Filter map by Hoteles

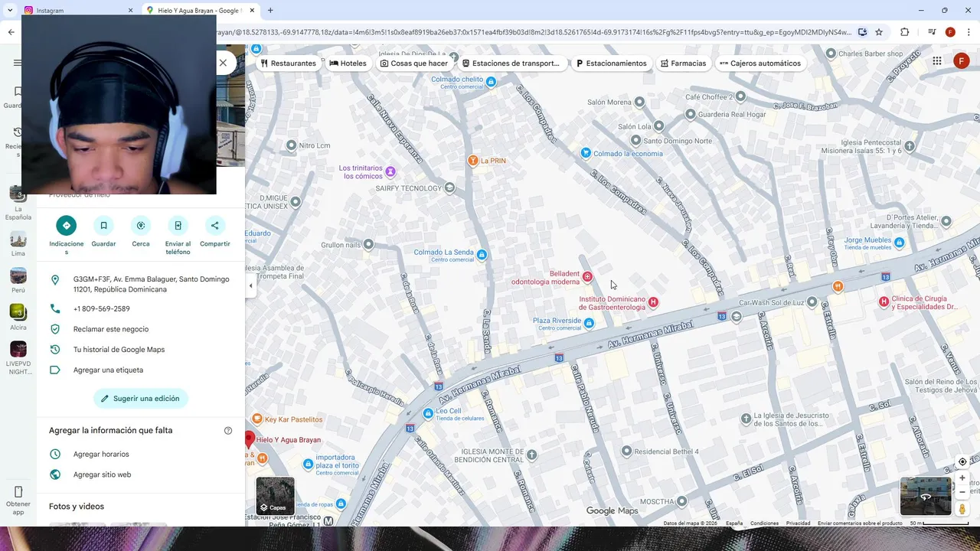click(348, 64)
